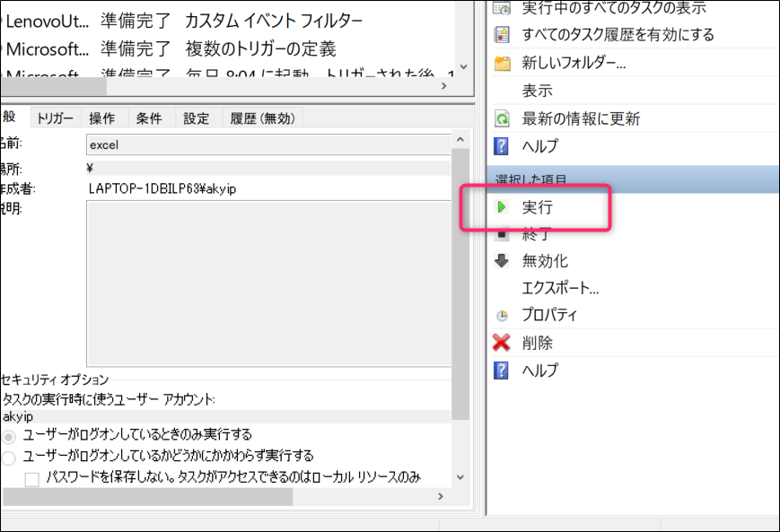Enable task history via the すべてのタスク履歴 icon

[x=501, y=34]
